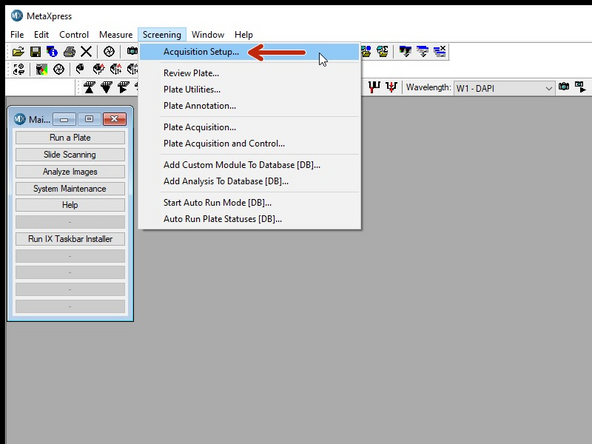Open the Control menu
Viewport: 592px width, 444px height.
pyautogui.click(x=74, y=35)
